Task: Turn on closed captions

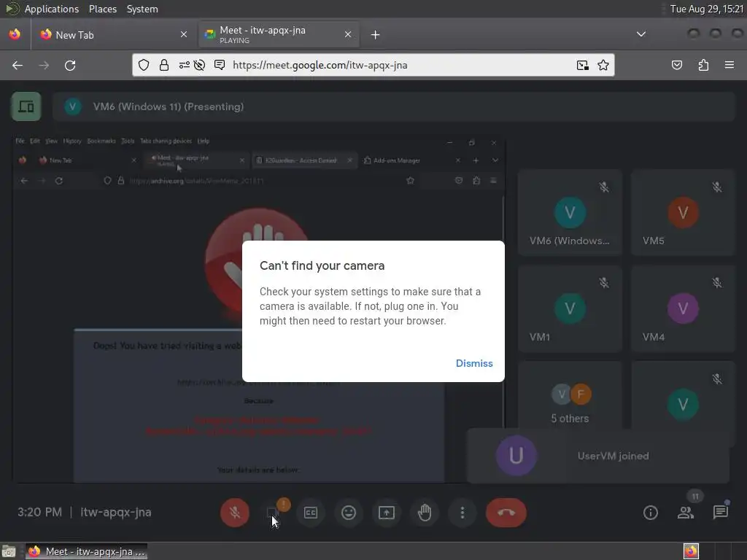Action: [311, 513]
